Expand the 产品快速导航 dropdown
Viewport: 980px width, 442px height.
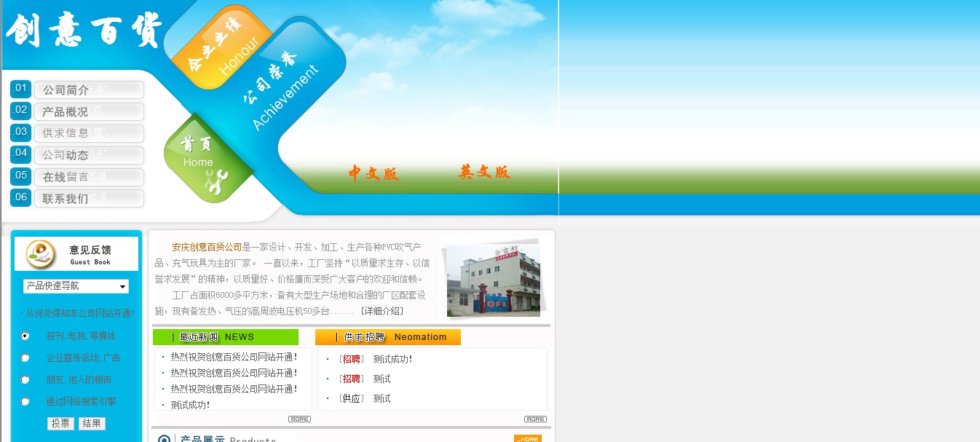point(76,286)
